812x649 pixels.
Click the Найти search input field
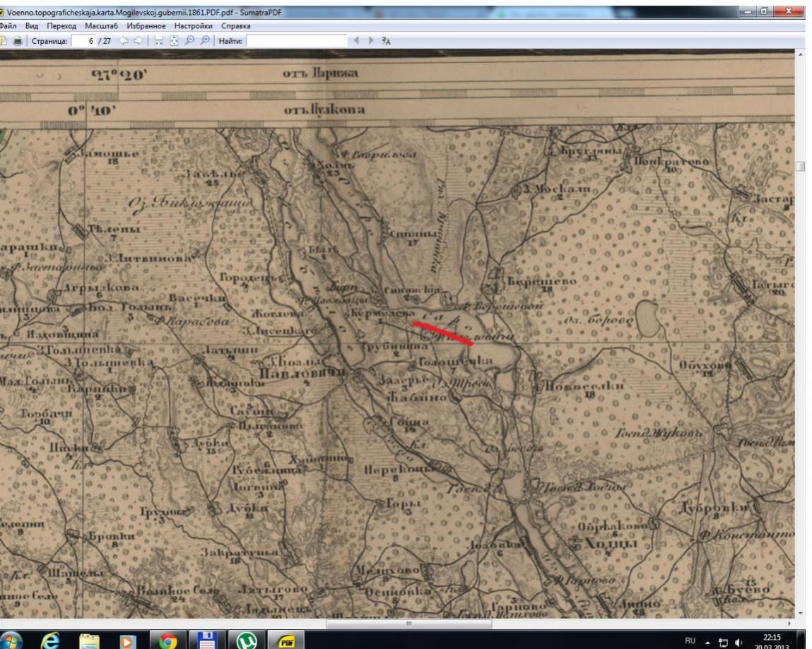pos(296,41)
